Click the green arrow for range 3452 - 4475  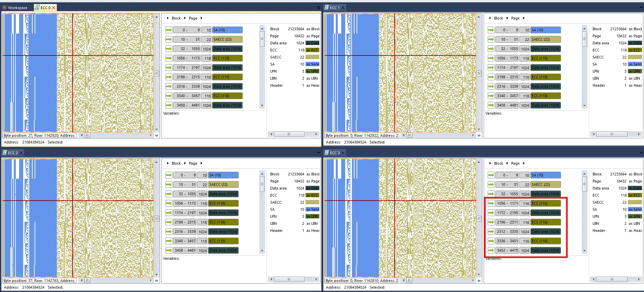click(491, 250)
